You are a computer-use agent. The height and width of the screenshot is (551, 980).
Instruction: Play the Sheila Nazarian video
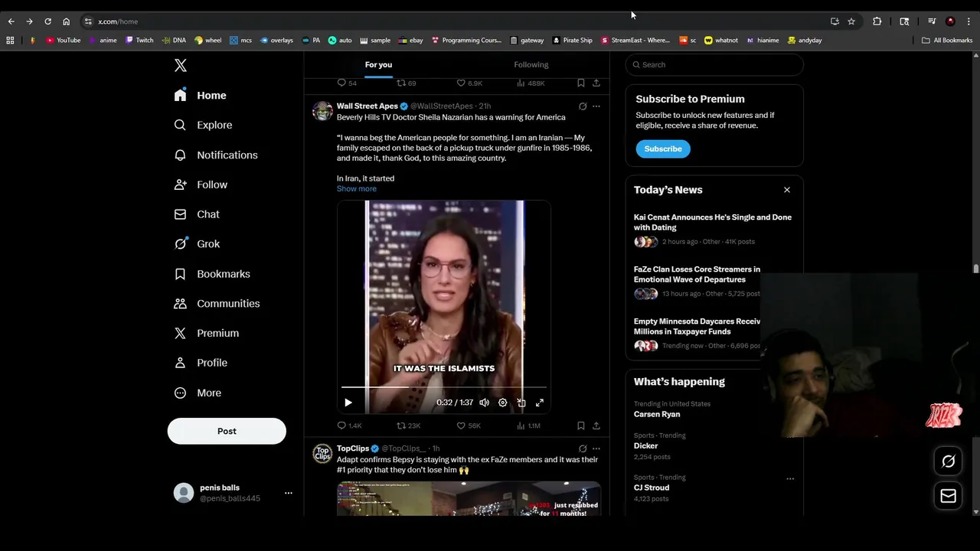click(x=348, y=403)
